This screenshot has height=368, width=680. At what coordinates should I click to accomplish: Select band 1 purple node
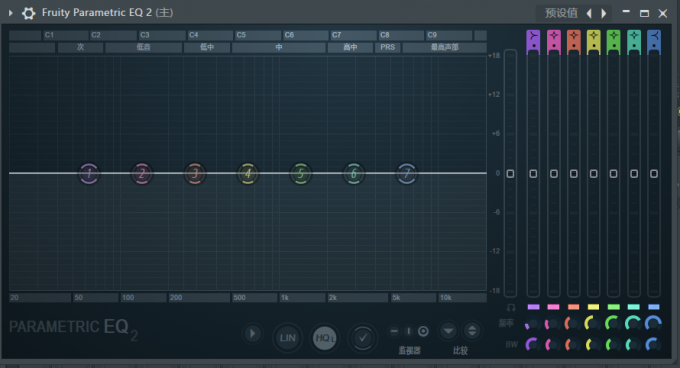(89, 174)
